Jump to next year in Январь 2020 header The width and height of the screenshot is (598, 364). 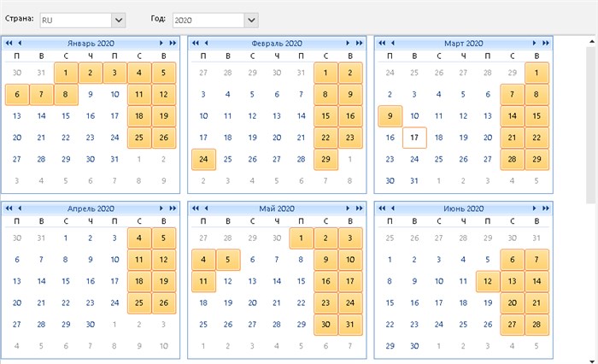(173, 43)
